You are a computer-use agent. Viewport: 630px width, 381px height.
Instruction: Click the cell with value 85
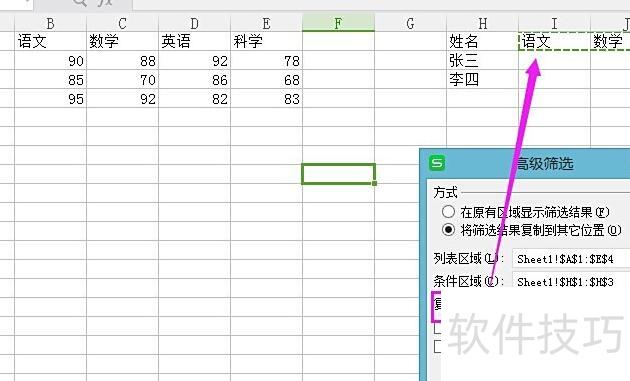pyautogui.click(x=51, y=80)
